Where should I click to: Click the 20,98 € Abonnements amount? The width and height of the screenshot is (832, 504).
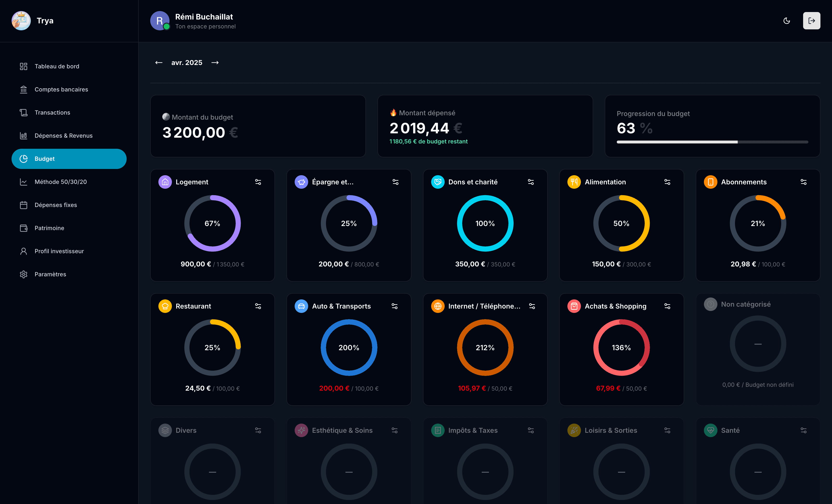pos(743,264)
